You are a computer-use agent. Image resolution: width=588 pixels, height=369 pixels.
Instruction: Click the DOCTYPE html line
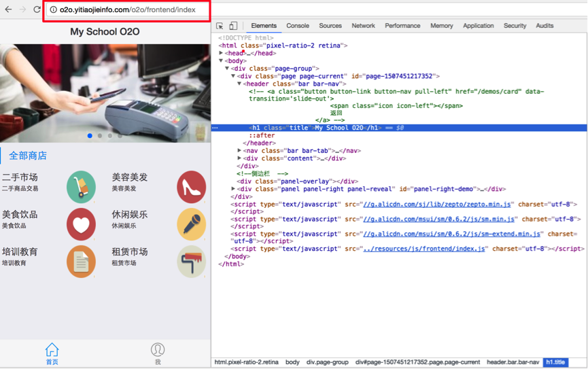(x=246, y=38)
